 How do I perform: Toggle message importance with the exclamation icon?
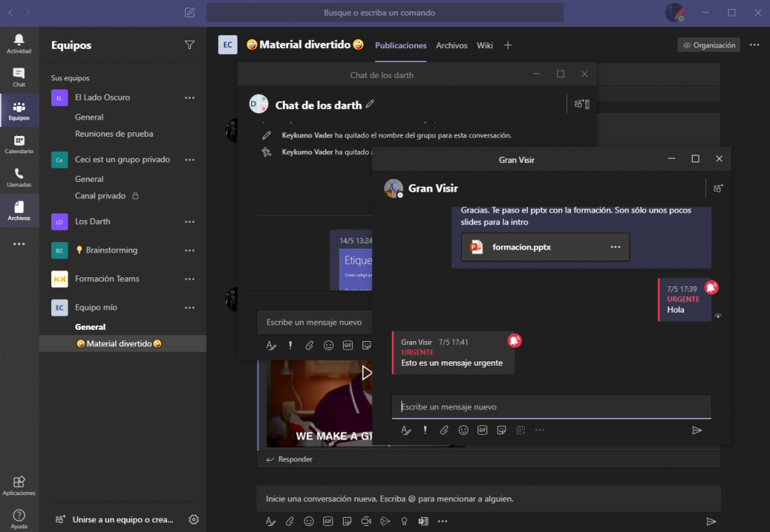tap(425, 430)
